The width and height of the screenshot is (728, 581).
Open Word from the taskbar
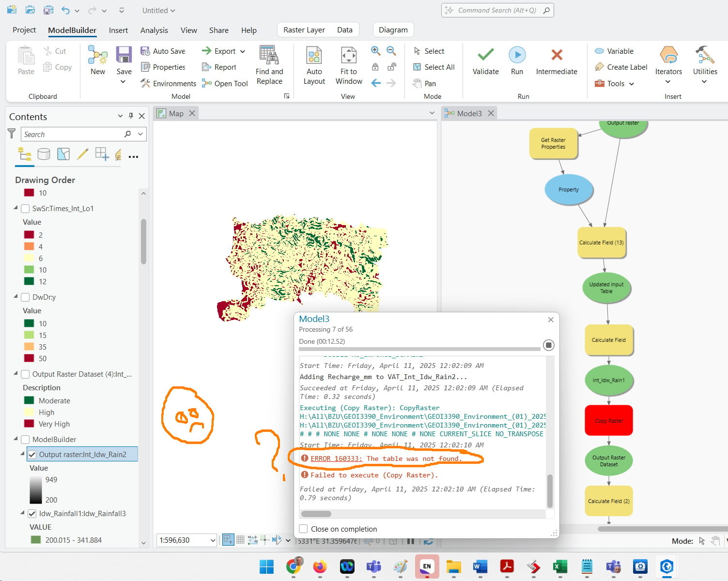pos(480,566)
